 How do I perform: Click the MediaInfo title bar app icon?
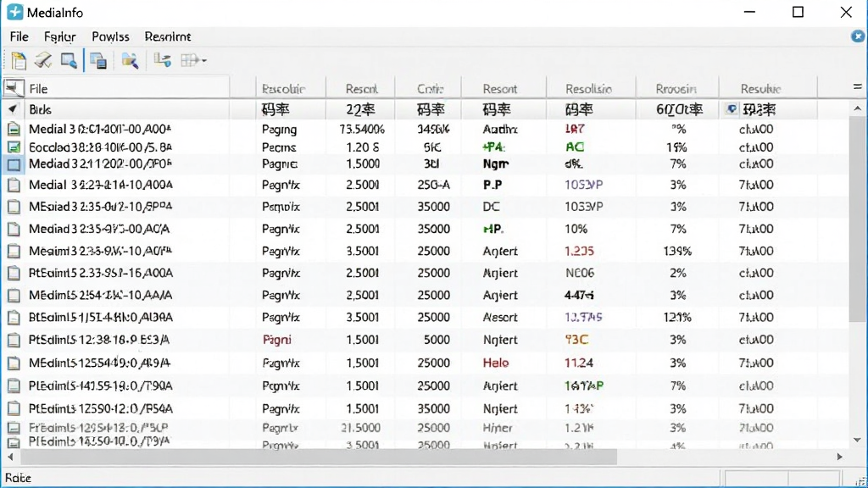tap(15, 12)
